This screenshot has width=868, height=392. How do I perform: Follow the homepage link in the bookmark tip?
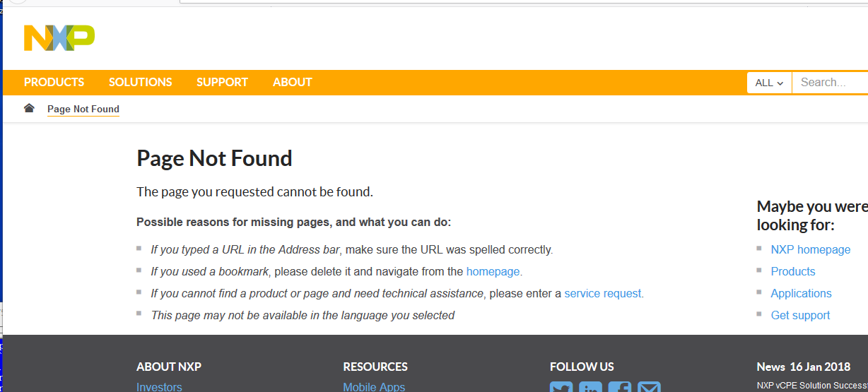pyautogui.click(x=494, y=271)
